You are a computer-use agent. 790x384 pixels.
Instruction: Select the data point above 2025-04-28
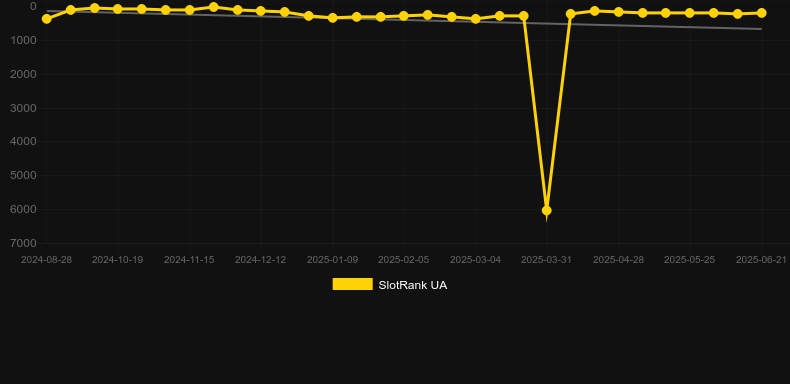coord(618,12)
